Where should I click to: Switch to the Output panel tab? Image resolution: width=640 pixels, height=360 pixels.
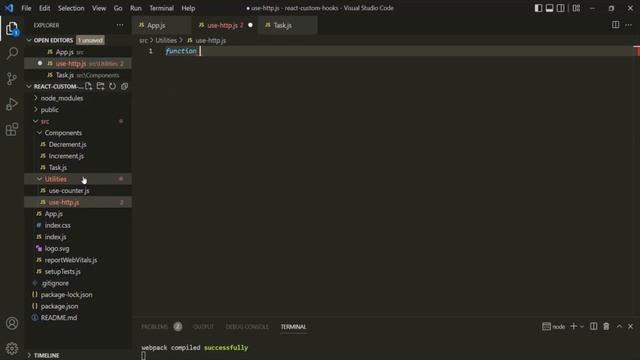pos(203,327)
